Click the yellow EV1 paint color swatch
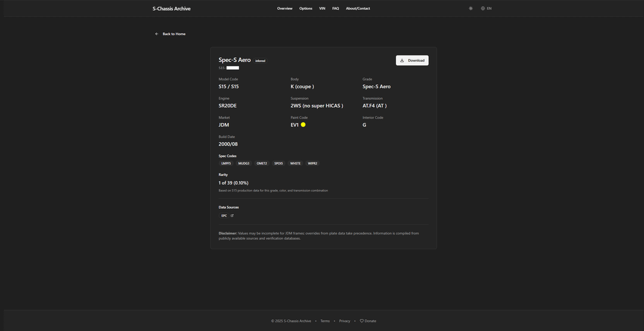The height and width of the screenshot is (331, 644). pyautogui.click(x=303, y=125)
